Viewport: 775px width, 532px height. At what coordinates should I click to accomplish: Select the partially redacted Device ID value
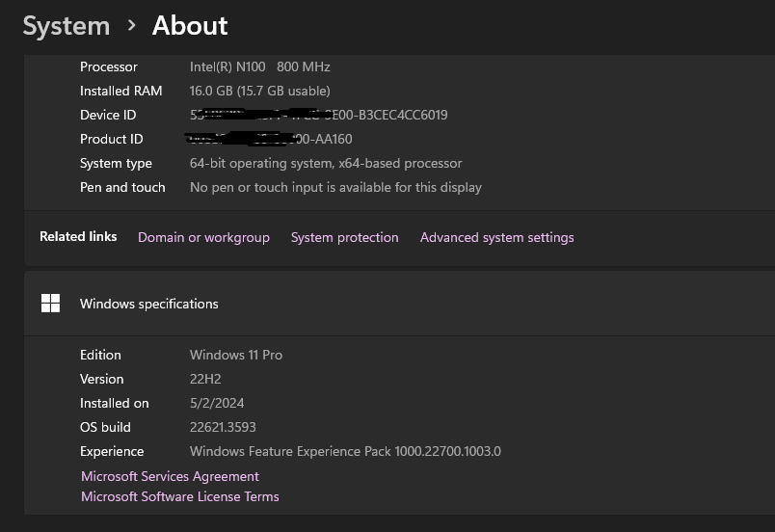319,115
